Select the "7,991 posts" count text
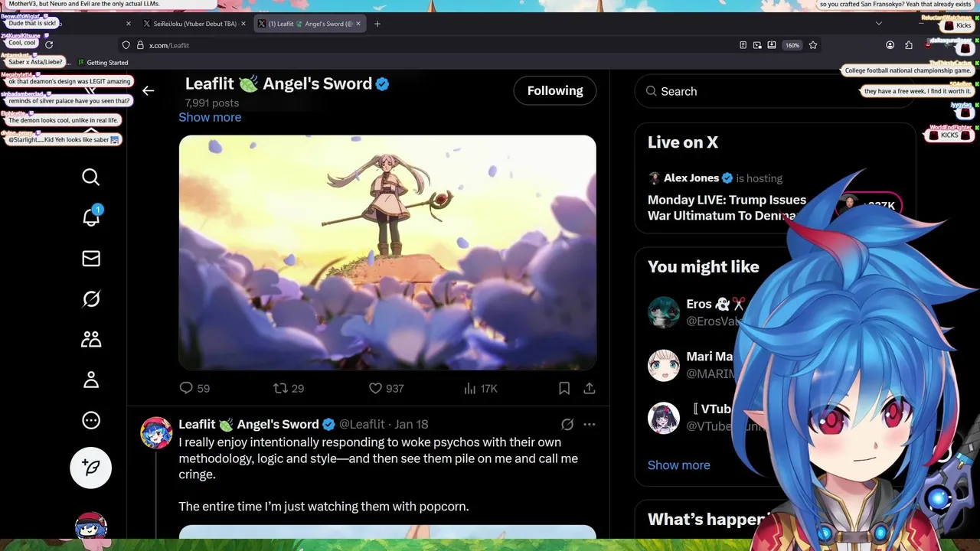 212,103
